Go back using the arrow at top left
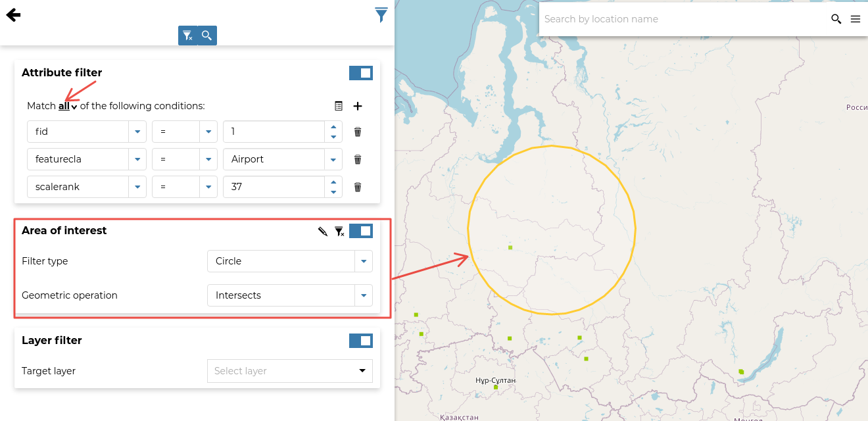The height and width of the screenshot is (421, 868). 13,14
